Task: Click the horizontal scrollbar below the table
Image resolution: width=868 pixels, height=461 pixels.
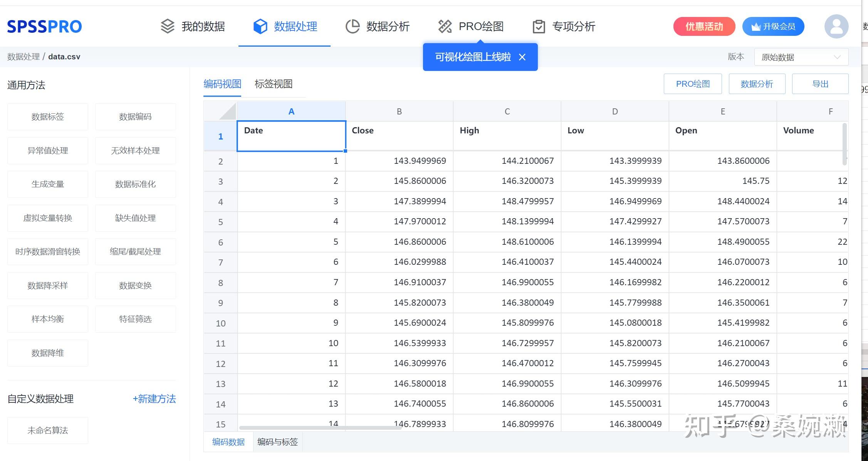Action: [322, 427]
